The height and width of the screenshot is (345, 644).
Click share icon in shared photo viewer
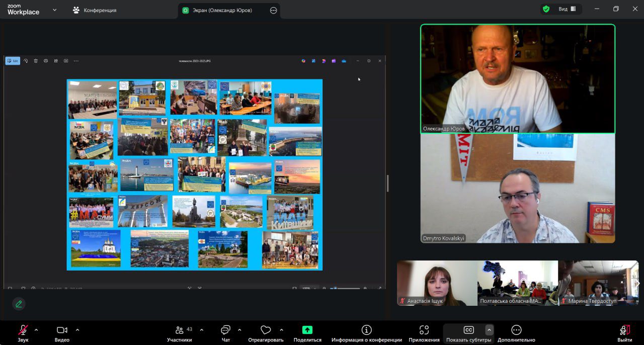pyautogui.click(x=56, y=61)
